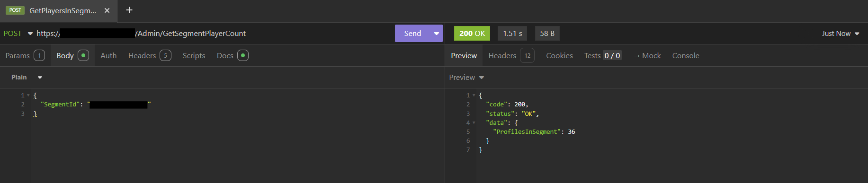
Task: Switch to the request Body tab
Action: point(72,55)
